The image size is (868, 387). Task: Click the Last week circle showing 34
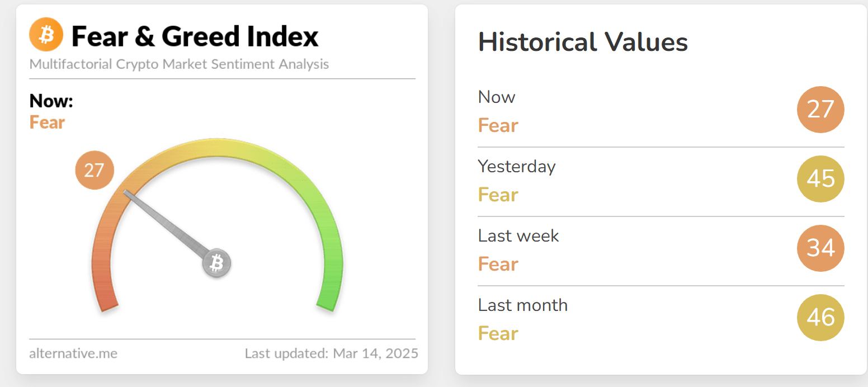(820, 248)
